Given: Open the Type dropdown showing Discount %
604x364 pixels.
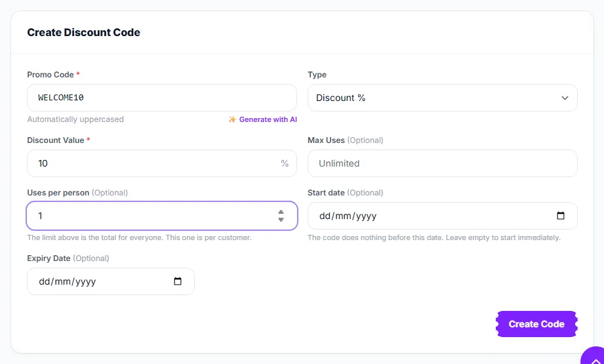Looking at the screenshot, I should point(442,98).
